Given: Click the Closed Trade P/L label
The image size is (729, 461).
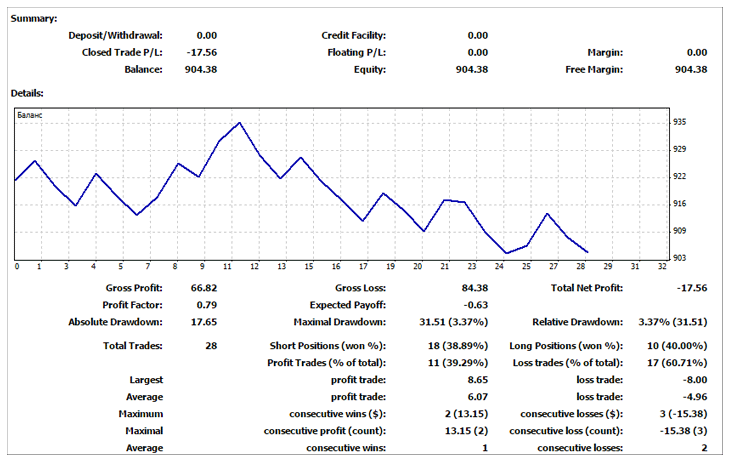Looking at the screenshot, I should tap(122, 52).
